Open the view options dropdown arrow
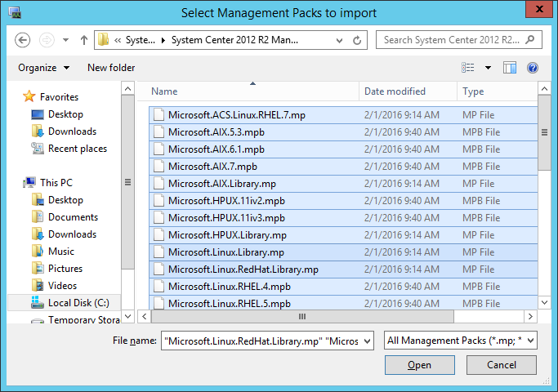 click(488, 68)
